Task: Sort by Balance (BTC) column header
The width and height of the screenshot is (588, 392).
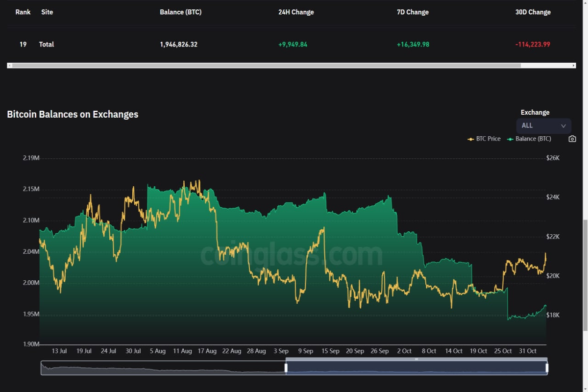Action: point(180,12)
